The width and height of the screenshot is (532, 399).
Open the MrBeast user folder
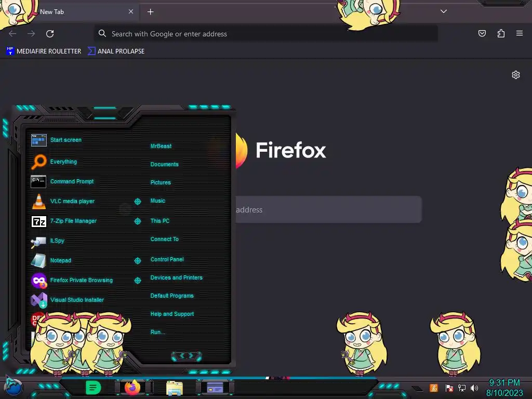coord(161,146)
